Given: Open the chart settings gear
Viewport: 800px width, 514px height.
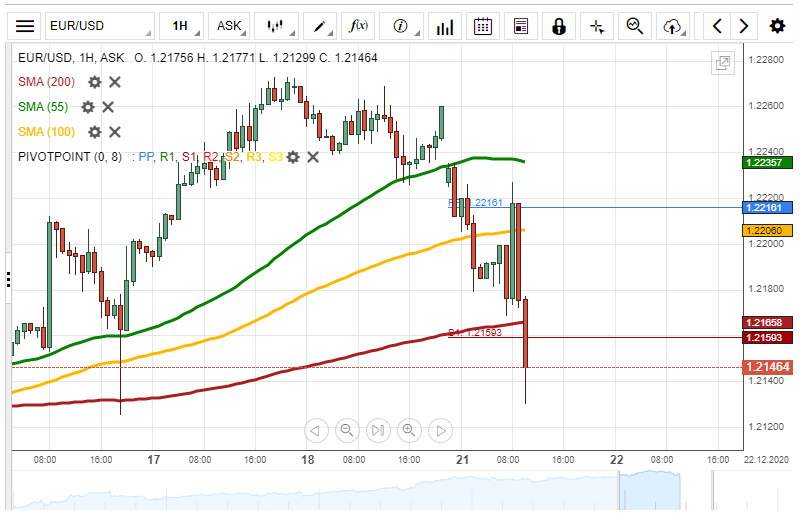Looking at the screenshot, I should [x=777, y=26].
